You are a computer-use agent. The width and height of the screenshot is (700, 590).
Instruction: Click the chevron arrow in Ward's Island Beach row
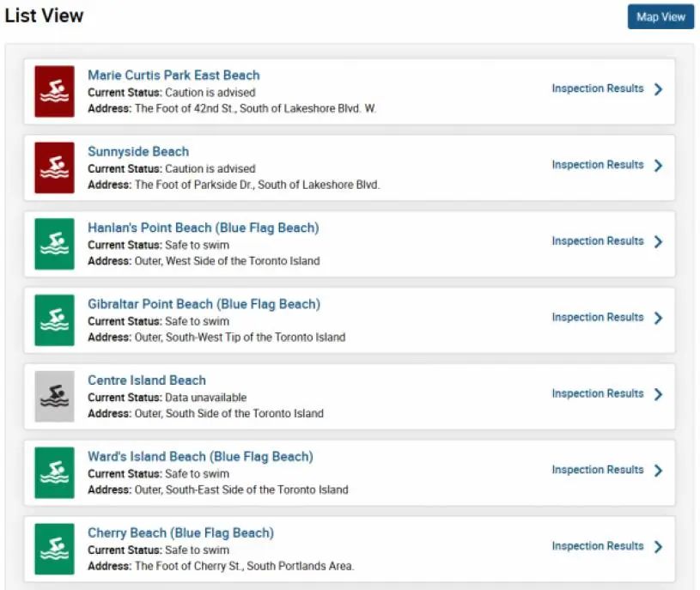coord(658,471)
